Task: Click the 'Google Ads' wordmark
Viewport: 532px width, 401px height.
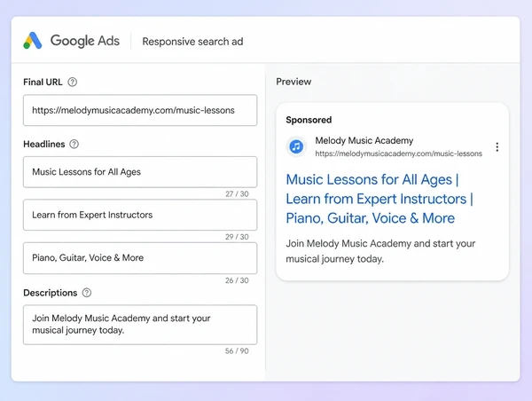Action: [x=85, y=41]
